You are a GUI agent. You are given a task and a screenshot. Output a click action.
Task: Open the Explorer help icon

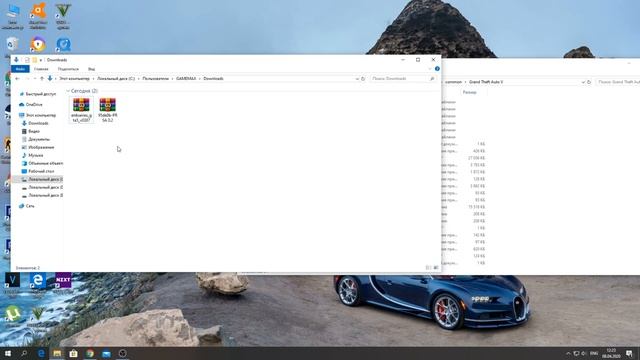437,69
